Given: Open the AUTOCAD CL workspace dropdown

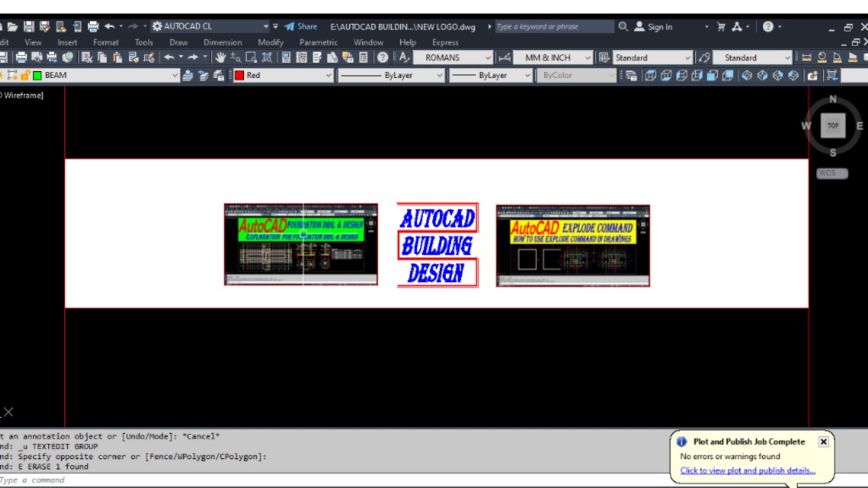Looking at the screenshot, I should pyautogui.click(x=210, y=26).
